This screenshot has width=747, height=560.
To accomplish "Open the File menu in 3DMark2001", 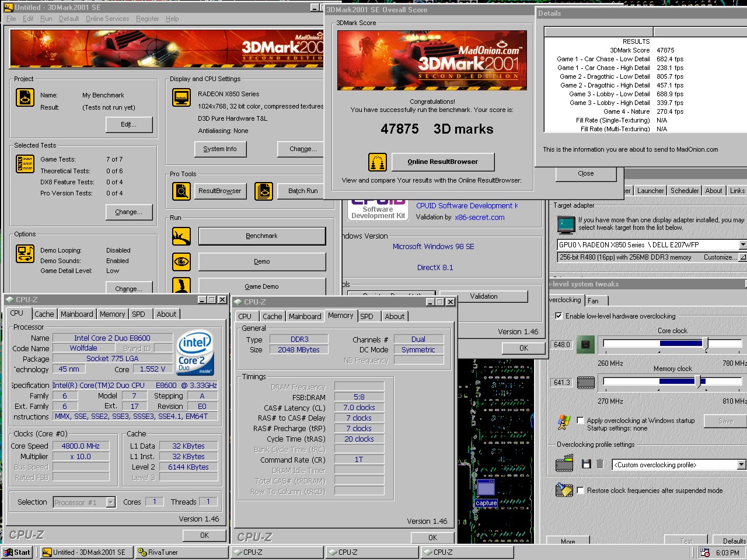I will point(11,19).
